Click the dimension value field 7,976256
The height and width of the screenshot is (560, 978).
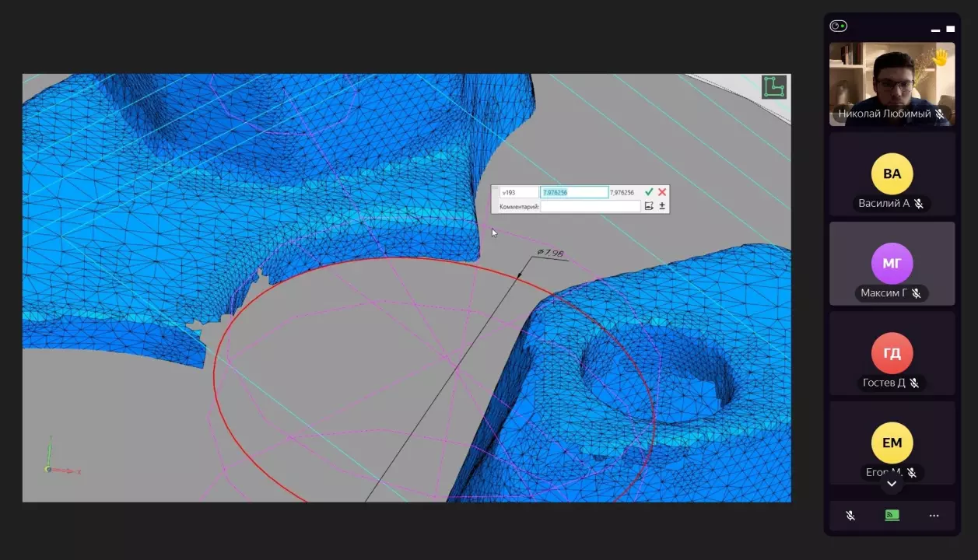pyautogui.click(x=574, y=192)
